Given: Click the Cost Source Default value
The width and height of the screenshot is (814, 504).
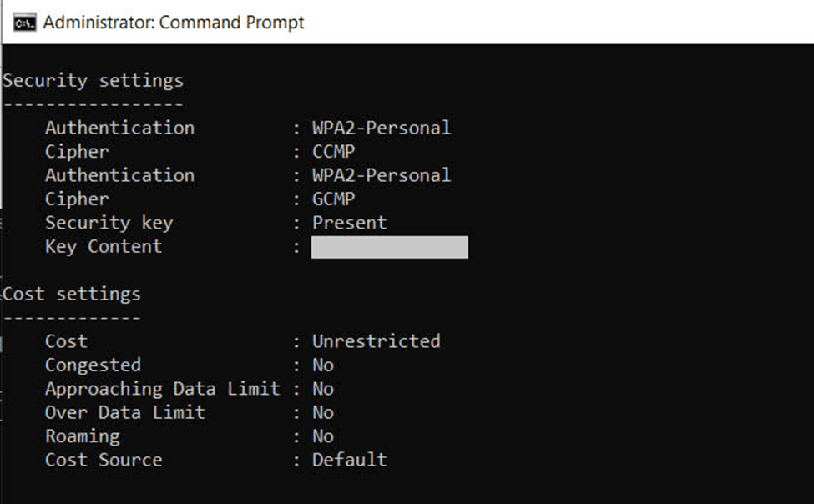Looking at the screenshot, I should point(349,460).
